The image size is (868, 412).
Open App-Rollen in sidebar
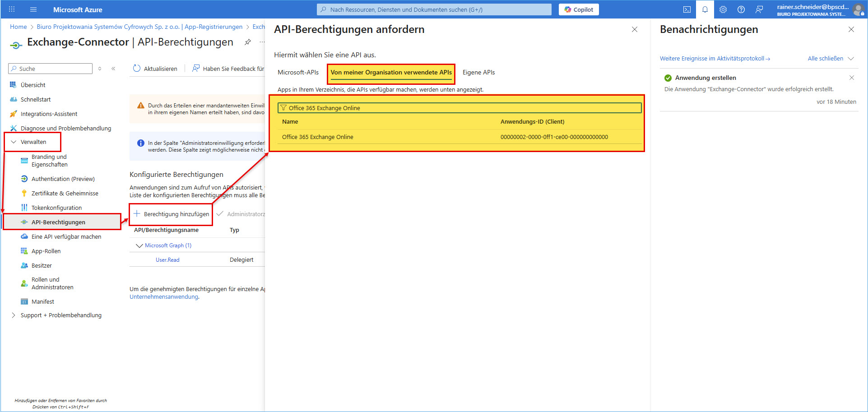46,251
